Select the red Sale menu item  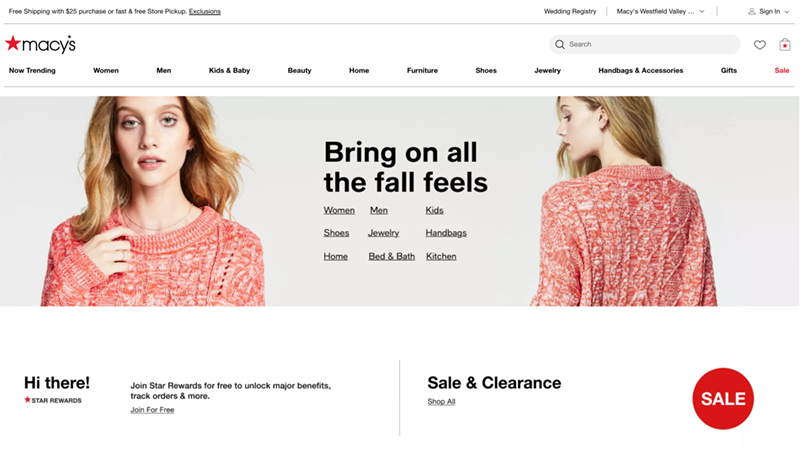[x=781, y=71]
